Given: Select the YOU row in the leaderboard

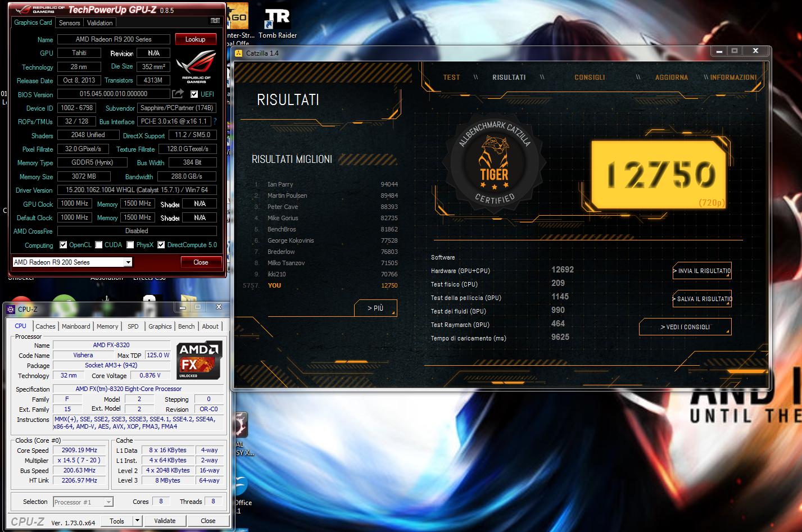Looking at the screenshot, I should pyautogui.click(x=320, y=285).
